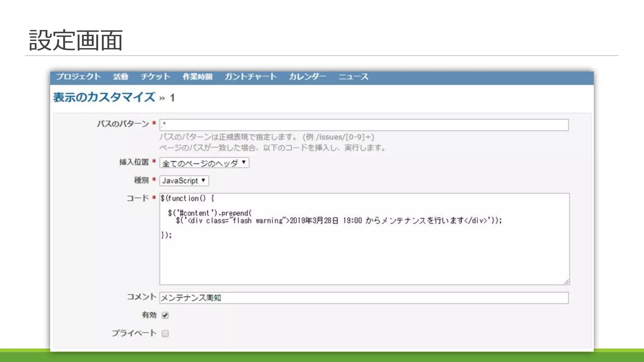Image resolution: width=644 pixels, height=362 pixels.
Task: Select the ニュース tab
Action: pyautogui.click(x=353, y=77)
